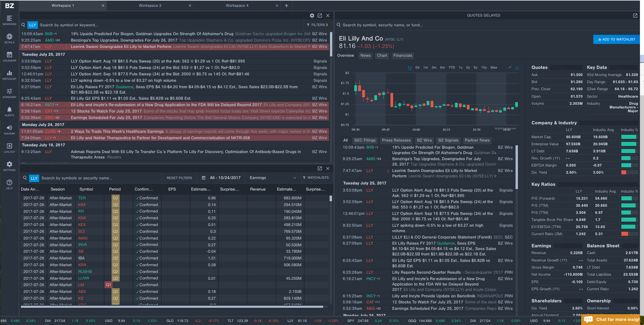Viewport: 644px width, 325px height.
Task: Open the RUSHB ticker in earnings table
Action: coord(85,272)
